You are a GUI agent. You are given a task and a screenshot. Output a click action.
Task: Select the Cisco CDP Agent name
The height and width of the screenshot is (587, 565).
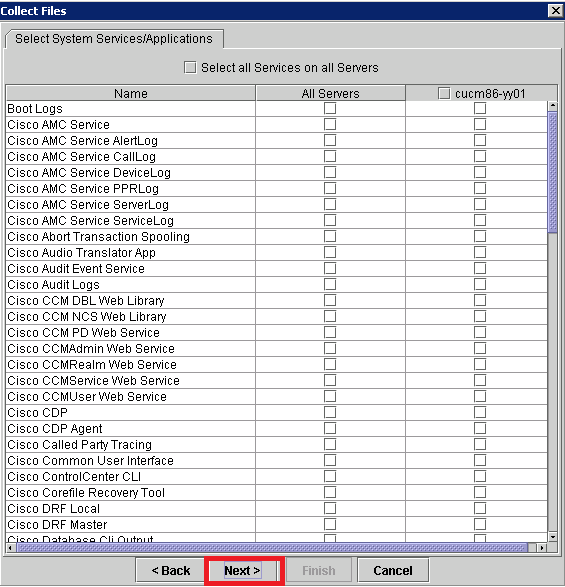[55, 429]
